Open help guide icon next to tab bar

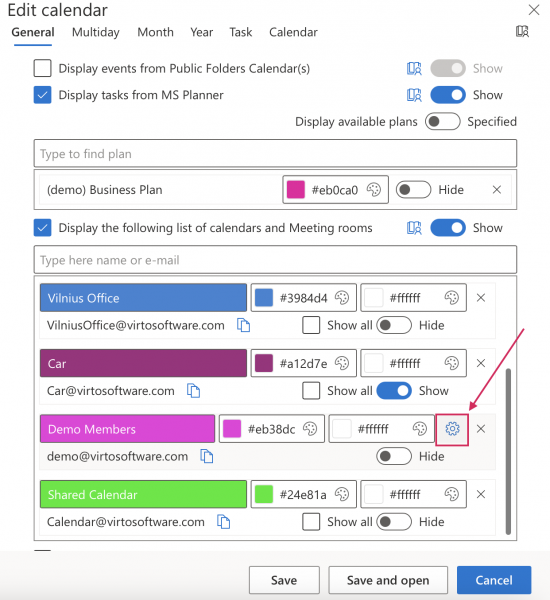point(522,31)
